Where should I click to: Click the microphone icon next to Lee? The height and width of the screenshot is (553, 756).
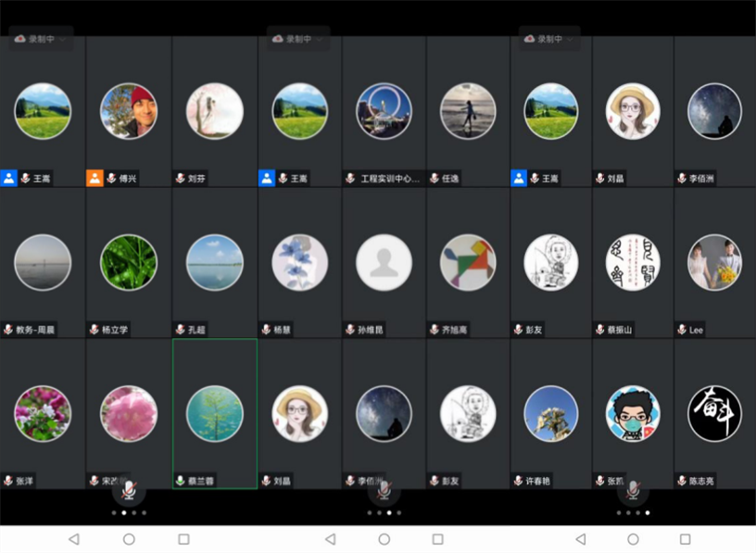681,330
